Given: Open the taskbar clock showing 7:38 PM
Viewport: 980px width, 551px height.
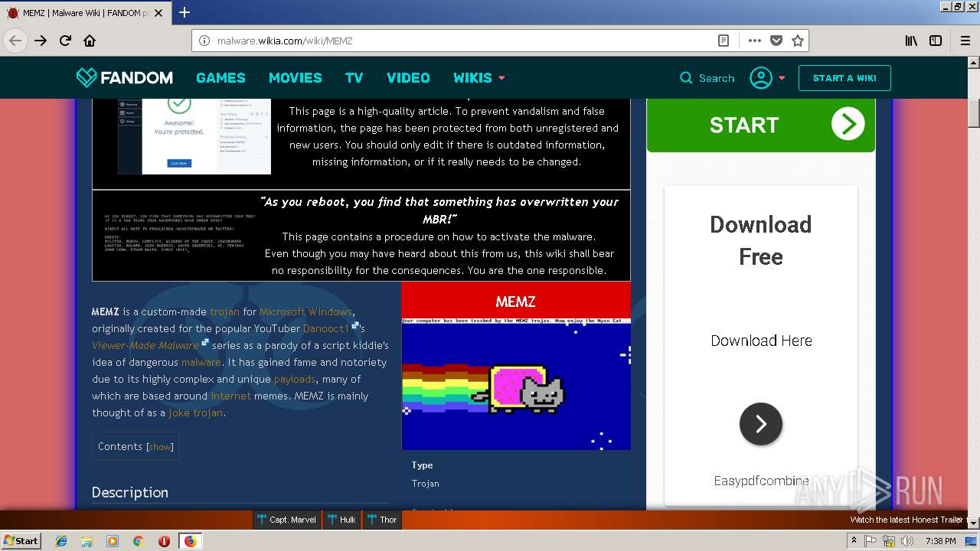Looking at the screenshot, I should click(x=941, y=541).
